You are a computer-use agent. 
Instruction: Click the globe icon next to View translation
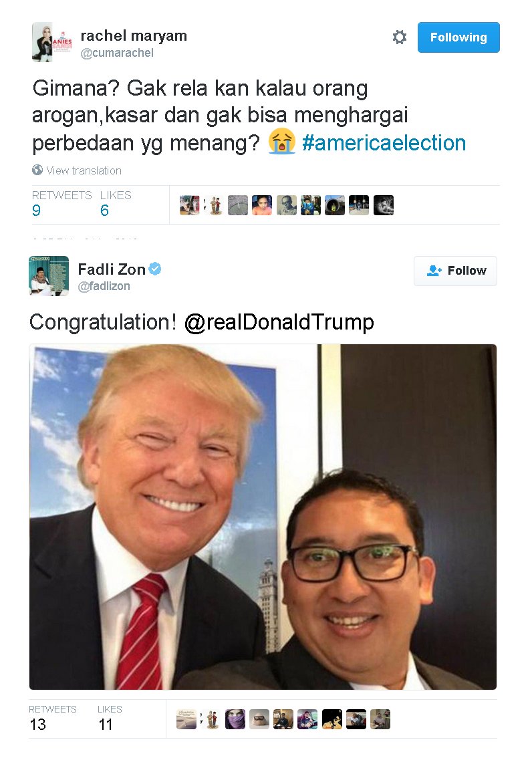point(37,170)
